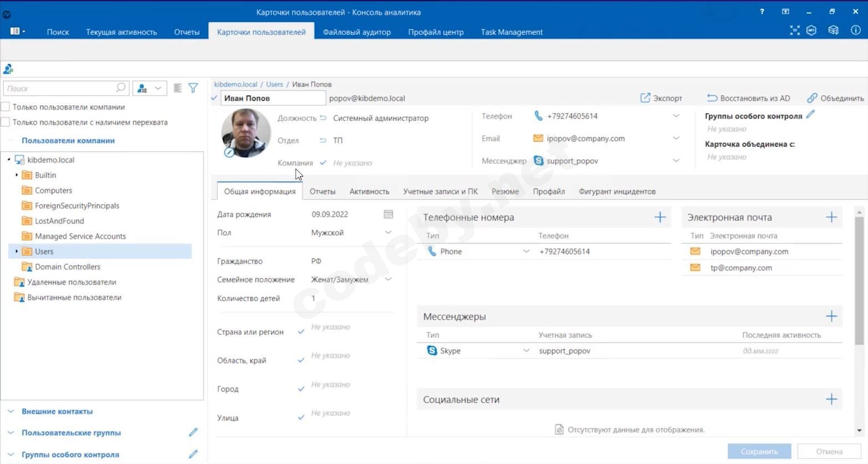Add new email with the plus icon
The width and height of the screenshot is (868, 464).
[831, 217]
